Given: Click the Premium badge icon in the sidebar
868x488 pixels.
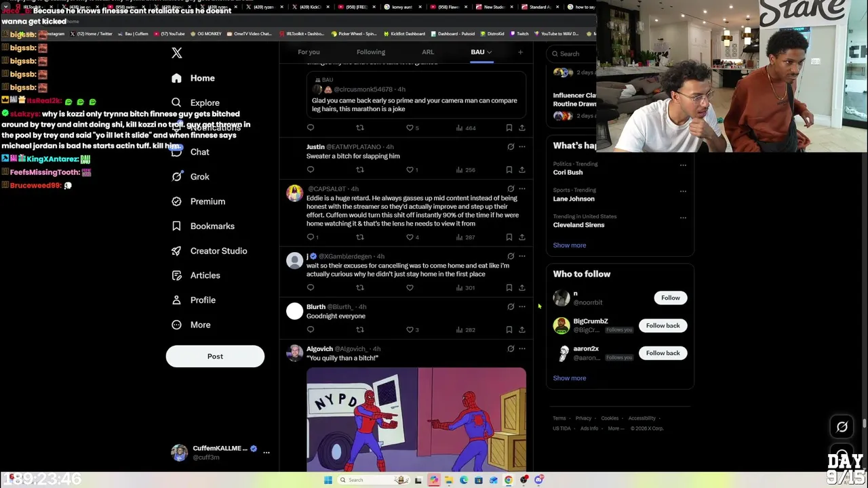Looking at the screenshot, I should [x=177, y=201].
